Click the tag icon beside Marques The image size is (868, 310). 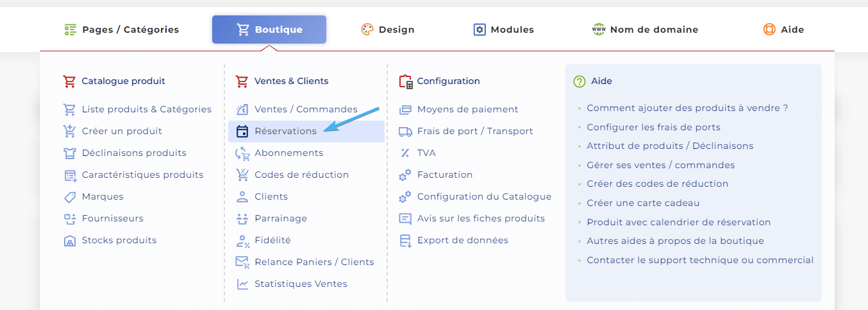(70, 197)
